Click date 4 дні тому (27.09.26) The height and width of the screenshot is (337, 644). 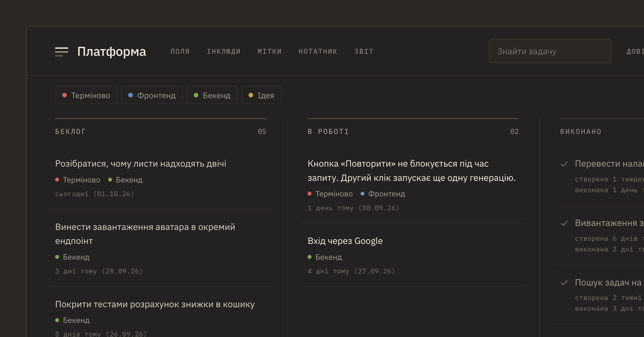point(351,271)
